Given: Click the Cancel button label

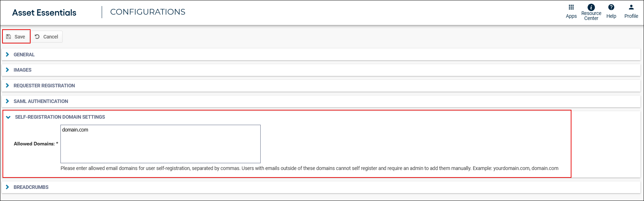Looking at the screenshot, I should [50, 37].
